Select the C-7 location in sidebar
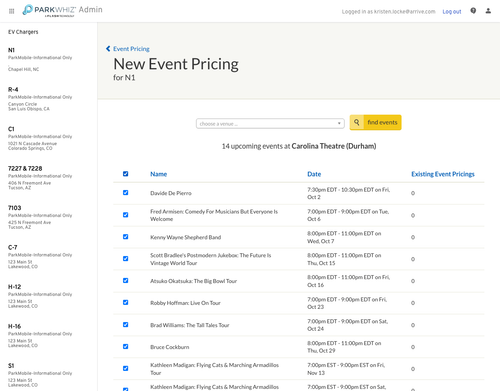500x391 pixels. pyautogui.click(x=40, y=257)
